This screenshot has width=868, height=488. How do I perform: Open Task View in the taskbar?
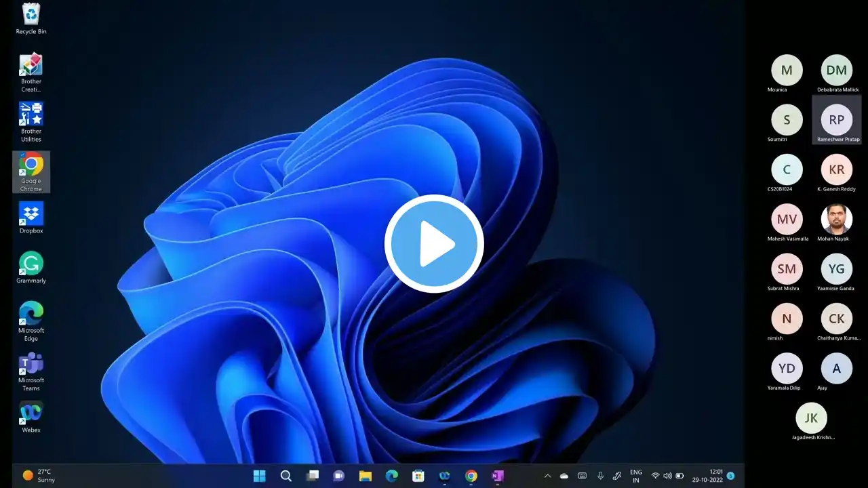click(x=313, y=476)
